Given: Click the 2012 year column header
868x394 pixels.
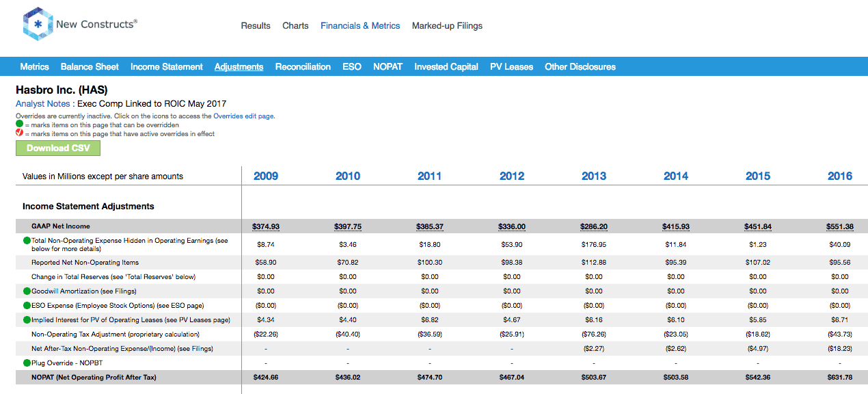Looking at the screenshot, I should click(x=512, y=176).
